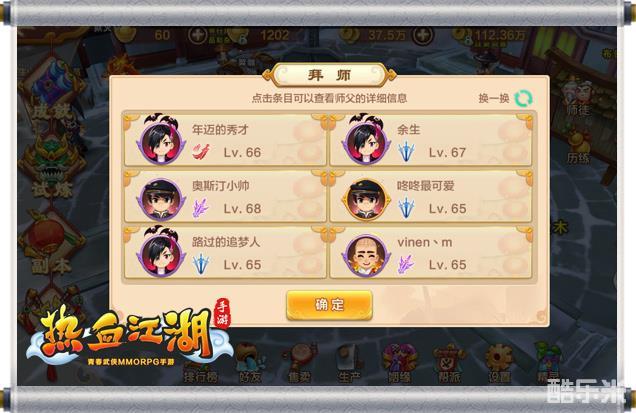Click the green 换一换 refresh icon
Screen dimensions: 636x413
[523, 98]
